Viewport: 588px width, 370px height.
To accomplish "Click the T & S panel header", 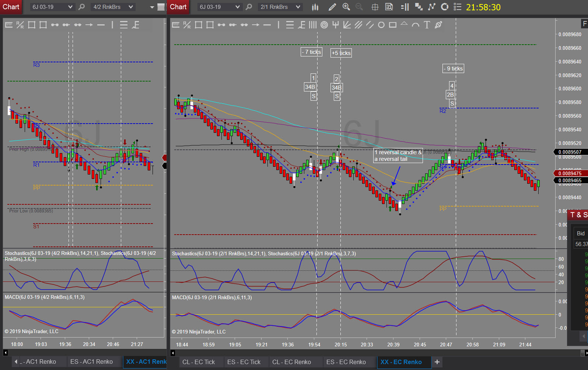I will point(578,215).
